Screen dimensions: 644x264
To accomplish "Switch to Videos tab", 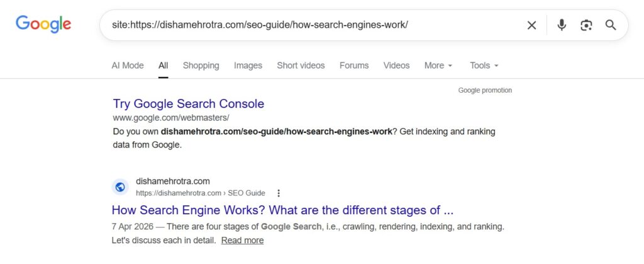I will (x=396, y=66).
